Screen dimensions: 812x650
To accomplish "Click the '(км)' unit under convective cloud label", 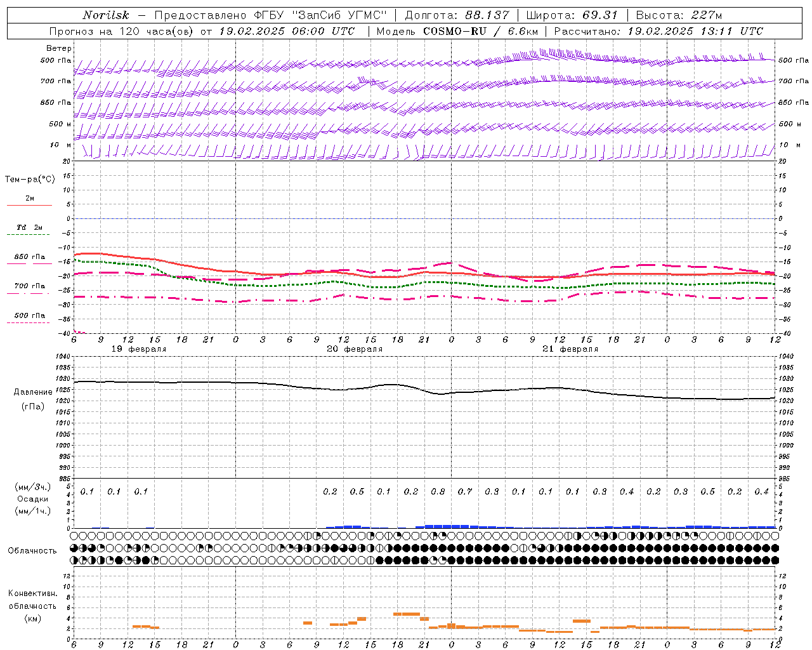I will 33,618.
